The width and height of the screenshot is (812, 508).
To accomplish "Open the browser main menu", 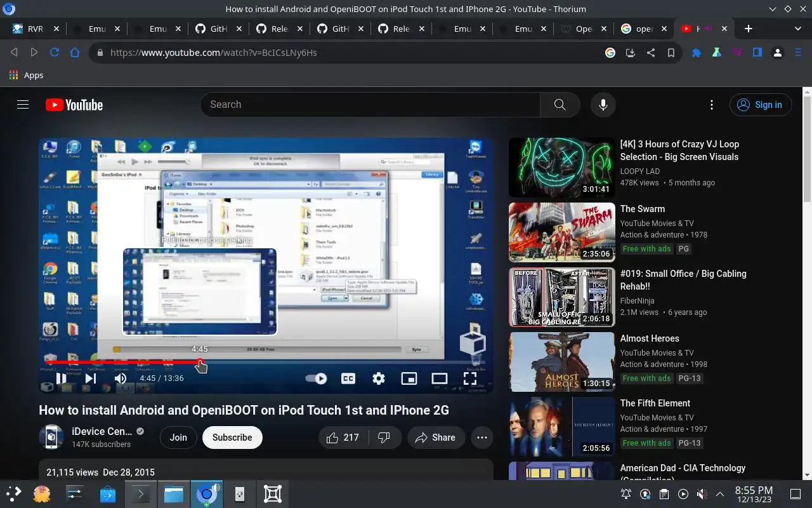I will tap(798, 53).
